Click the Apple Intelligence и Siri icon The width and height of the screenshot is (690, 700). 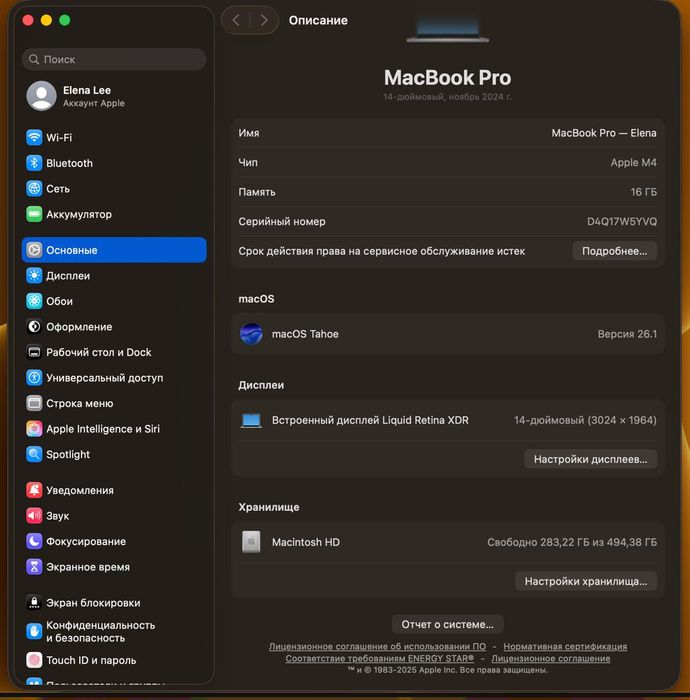tap(34, 429)
